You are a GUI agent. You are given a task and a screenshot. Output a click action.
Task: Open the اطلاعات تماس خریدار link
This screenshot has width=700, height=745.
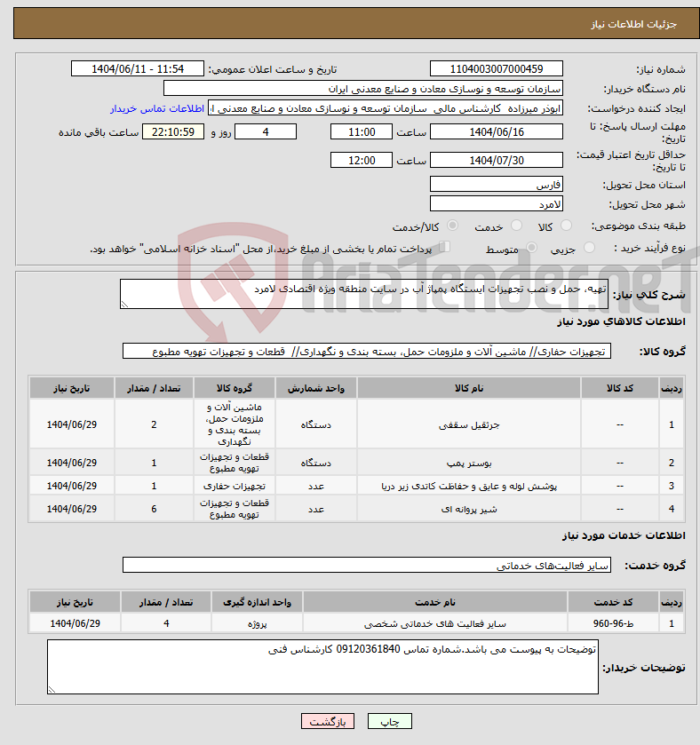pos(157,109)
